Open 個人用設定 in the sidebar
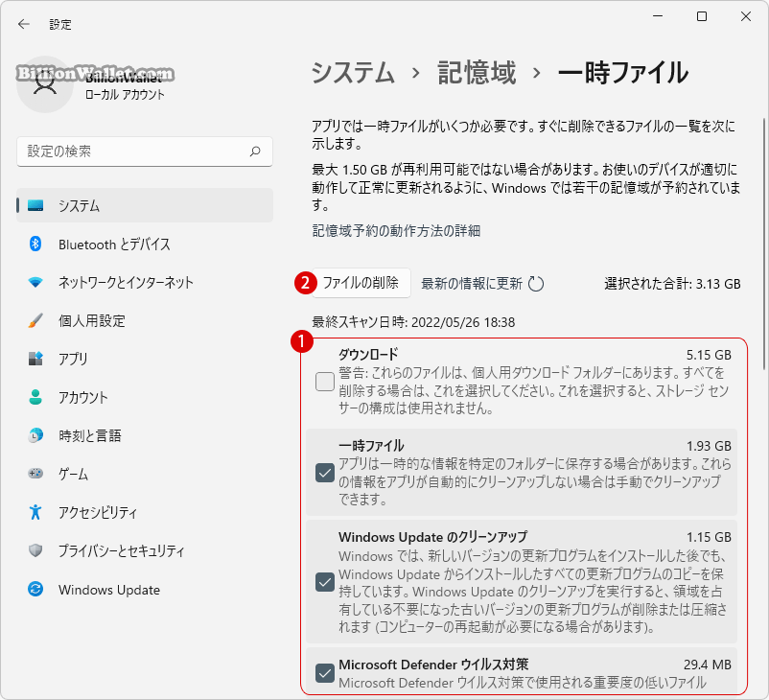Image resolution: width=769 pixels, height=700 pixels. [x=145, y=320]
